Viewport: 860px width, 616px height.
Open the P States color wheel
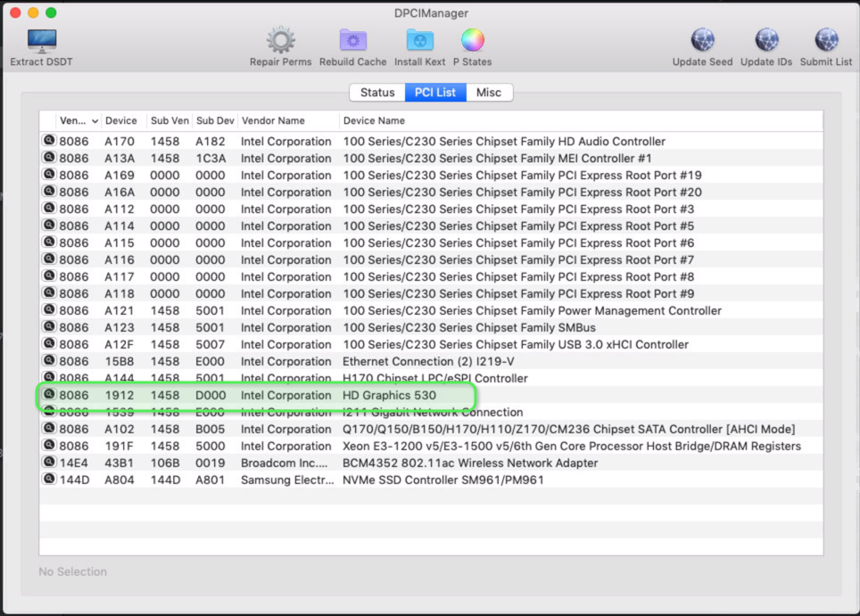pos(472,41)
